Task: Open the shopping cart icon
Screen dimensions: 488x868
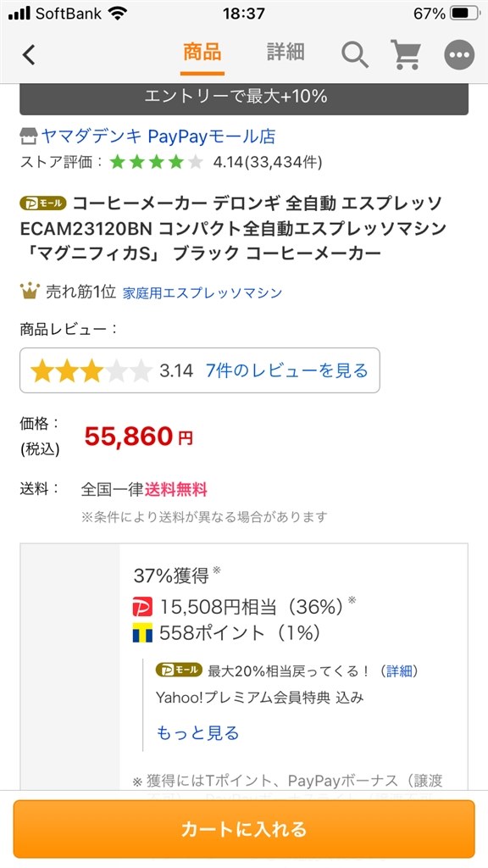Action: point(407,54)
